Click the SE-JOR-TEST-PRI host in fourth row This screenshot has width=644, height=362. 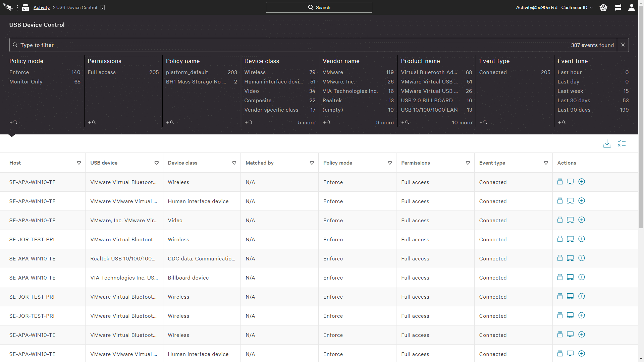point(32,239)
